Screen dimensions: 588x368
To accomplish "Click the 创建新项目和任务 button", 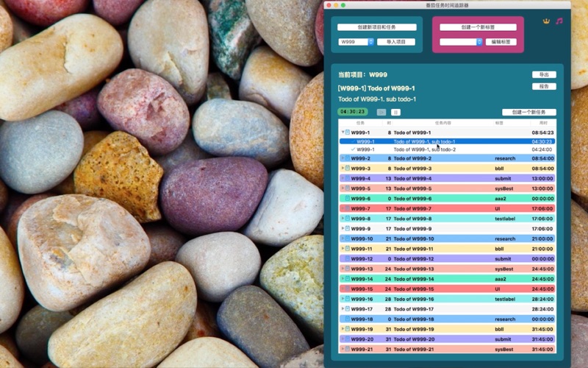I will pos(376,27).
